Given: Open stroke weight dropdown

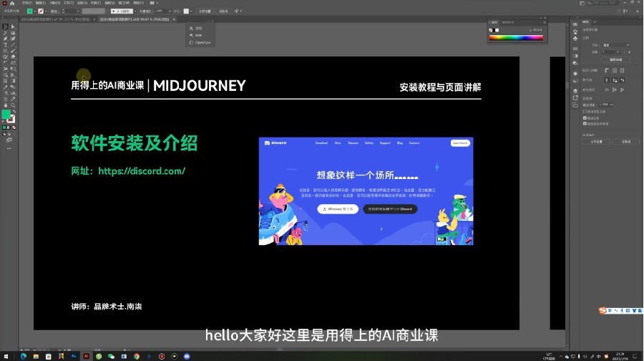Looking at the screenshot, I should coord(78,11).
